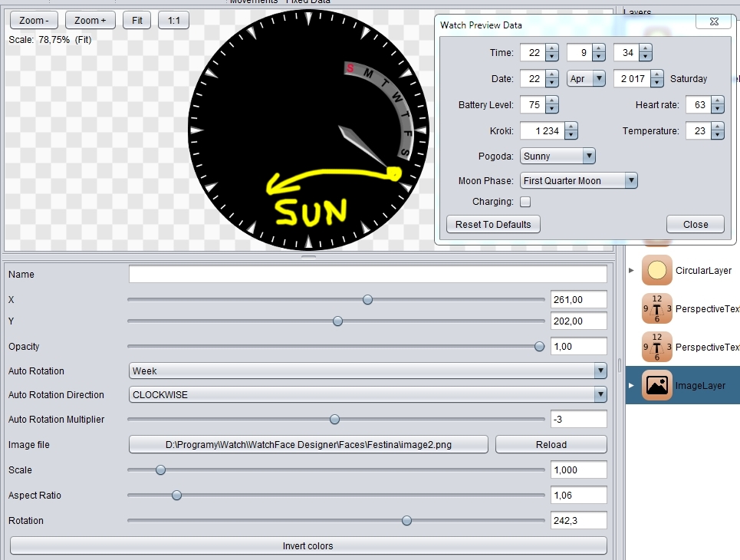Click the Zoom + button

tap(90, 20)
